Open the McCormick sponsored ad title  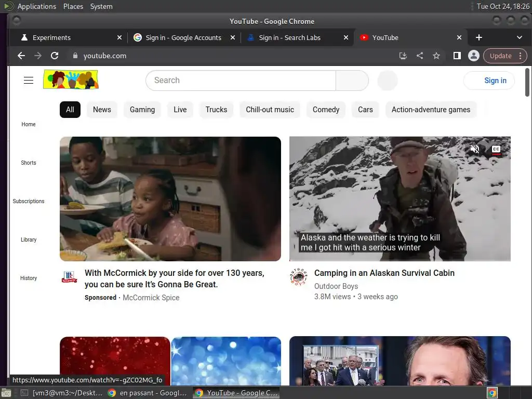(175, 278)
